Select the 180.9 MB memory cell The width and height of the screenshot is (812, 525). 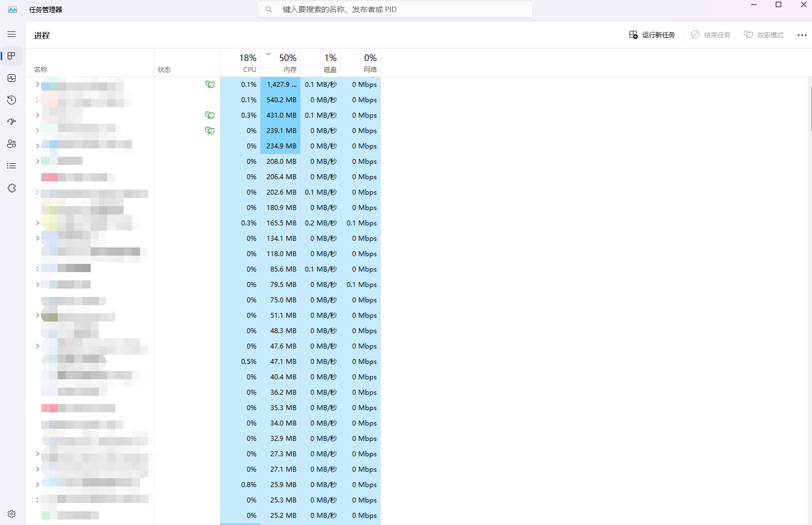280,208
